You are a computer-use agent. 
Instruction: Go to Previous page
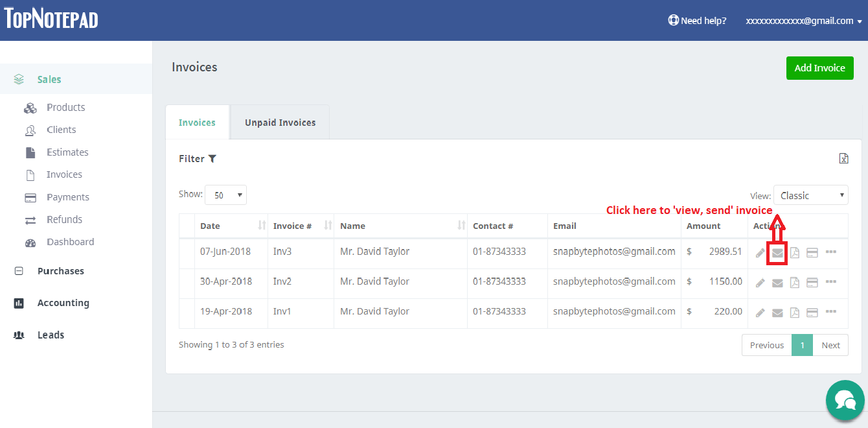pyautogui.click(x=767, y=345)
